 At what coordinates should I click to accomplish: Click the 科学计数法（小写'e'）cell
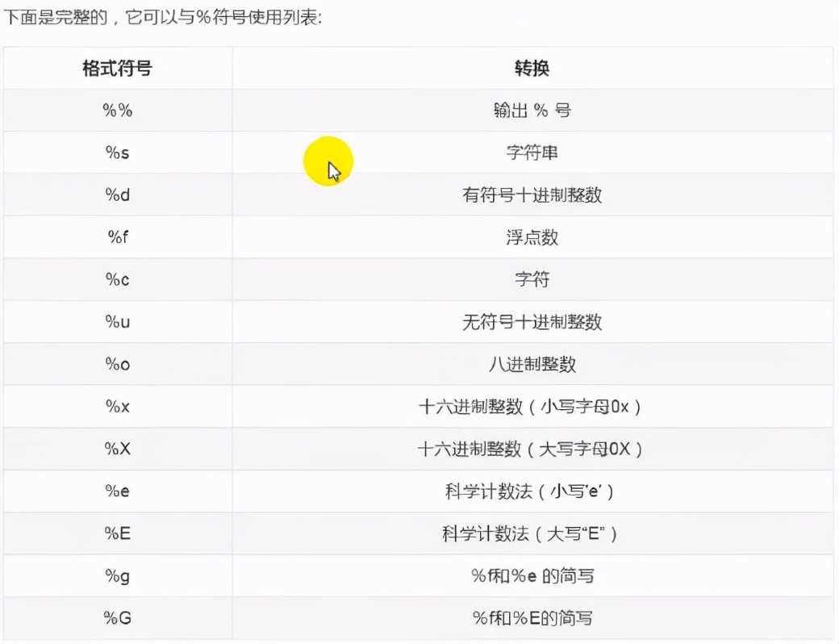tap(532, 491)
